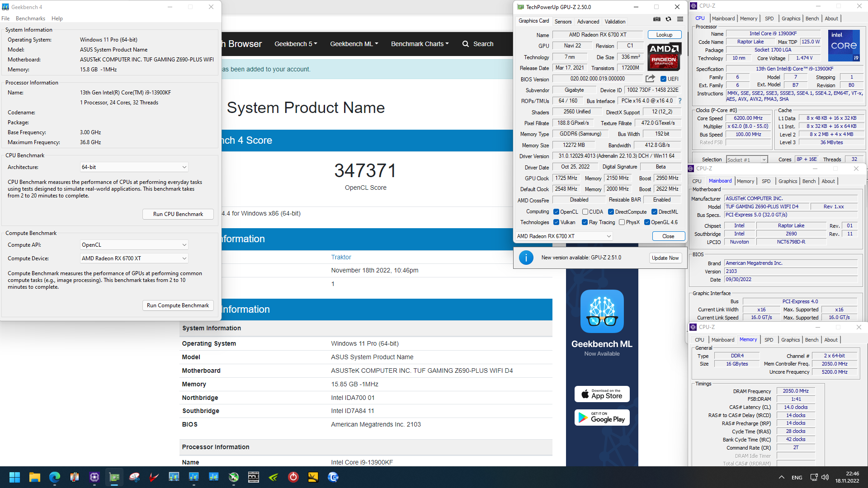The width and height of the screenshot is (868, 488).
Task: Expand the Benchmark Charts menu
Action: pyautogui.click(x=420, y=44)
